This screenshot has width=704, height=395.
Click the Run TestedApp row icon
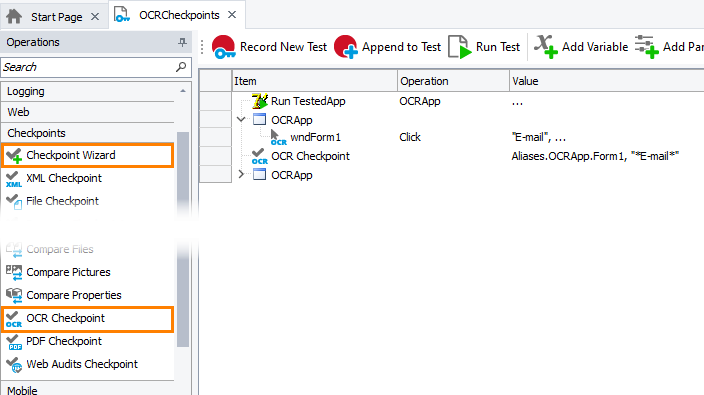coord(260,101)
